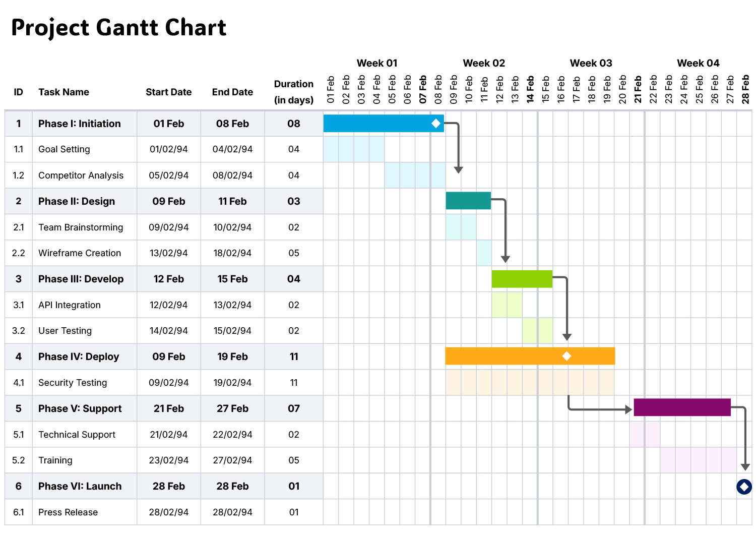
Task: Select the Phase VI Launch diamond marker
Action: [744, 487]
